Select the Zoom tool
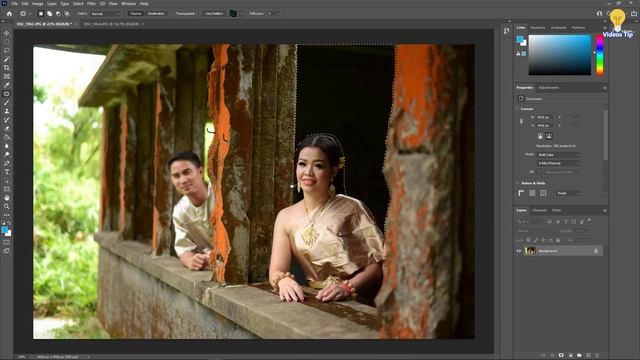640x360 pixels. click(7, 206)
